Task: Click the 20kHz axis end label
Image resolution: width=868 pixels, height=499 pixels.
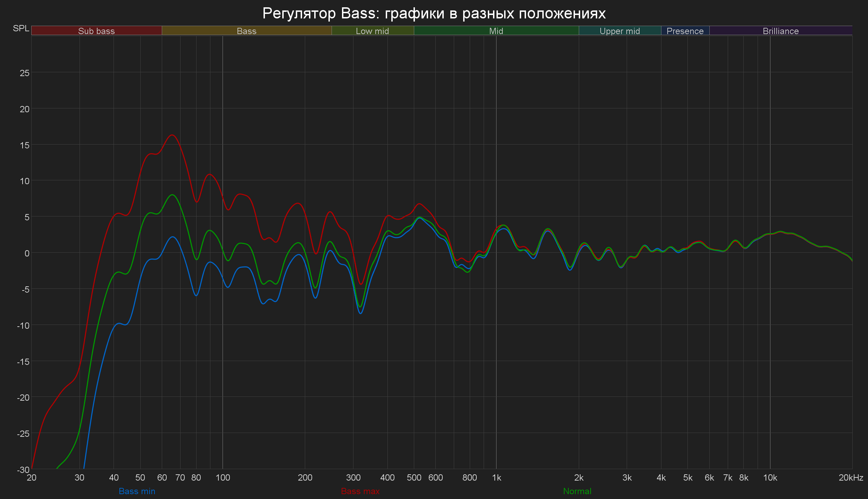Action: pos(851,478)
